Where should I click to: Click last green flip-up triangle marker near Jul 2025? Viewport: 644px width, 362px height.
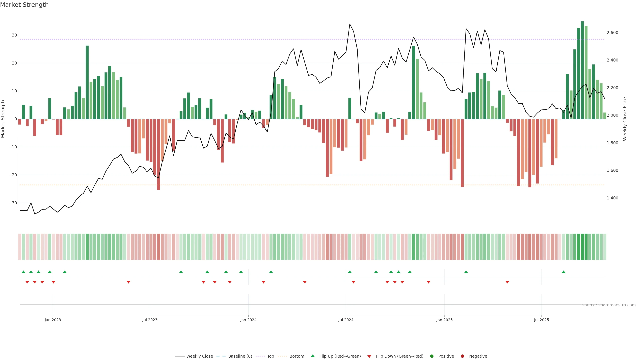[x=563, y=272]
